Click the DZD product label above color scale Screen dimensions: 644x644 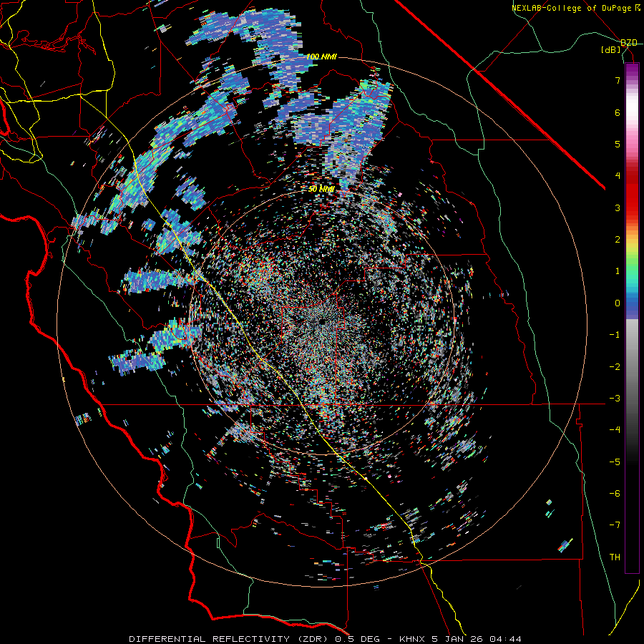(x=628, y=43)
